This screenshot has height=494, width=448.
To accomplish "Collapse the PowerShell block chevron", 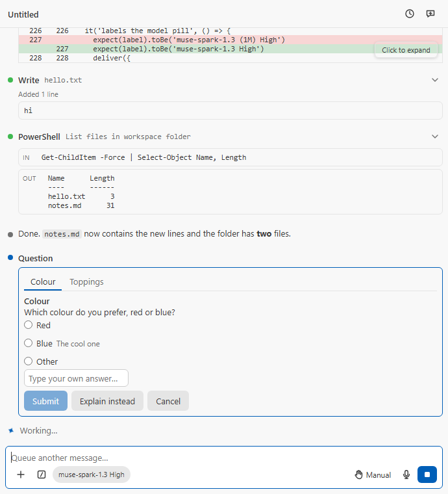I will (435, 136).
